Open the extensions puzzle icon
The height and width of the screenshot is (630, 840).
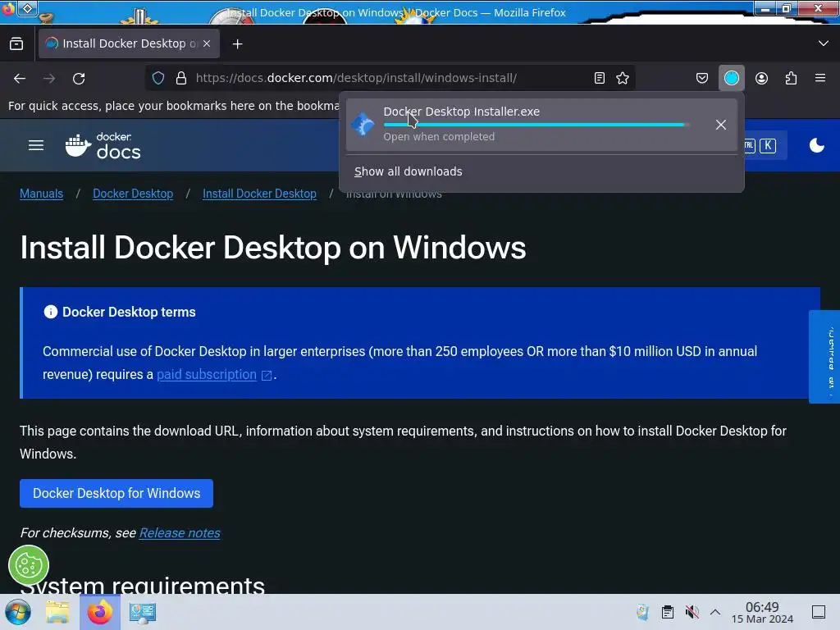(x=791, y=78)
